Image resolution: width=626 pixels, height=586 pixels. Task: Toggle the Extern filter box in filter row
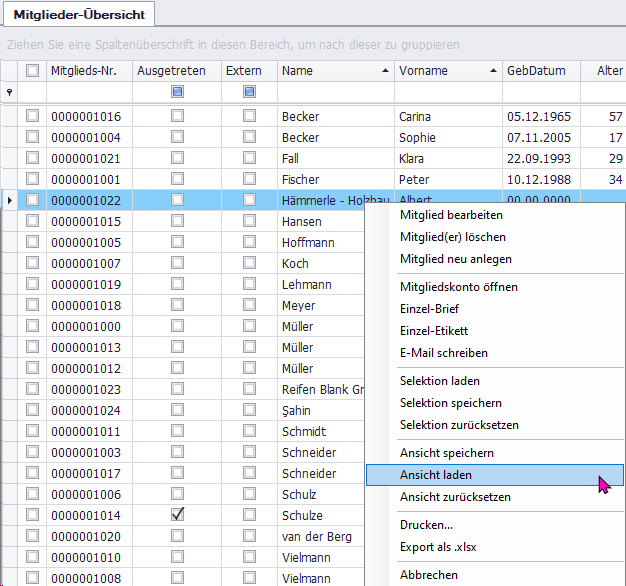coord(249,92)
